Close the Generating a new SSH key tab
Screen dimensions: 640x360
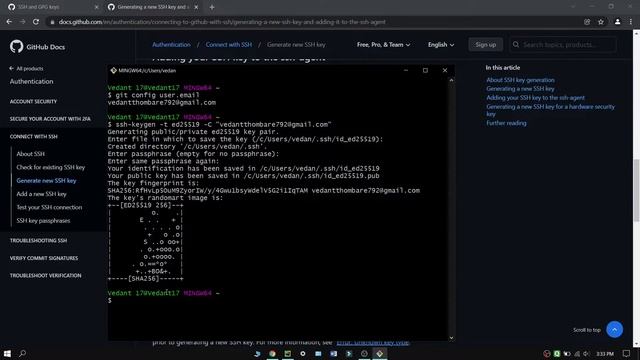pyautogui.click(x=196, y=7)
